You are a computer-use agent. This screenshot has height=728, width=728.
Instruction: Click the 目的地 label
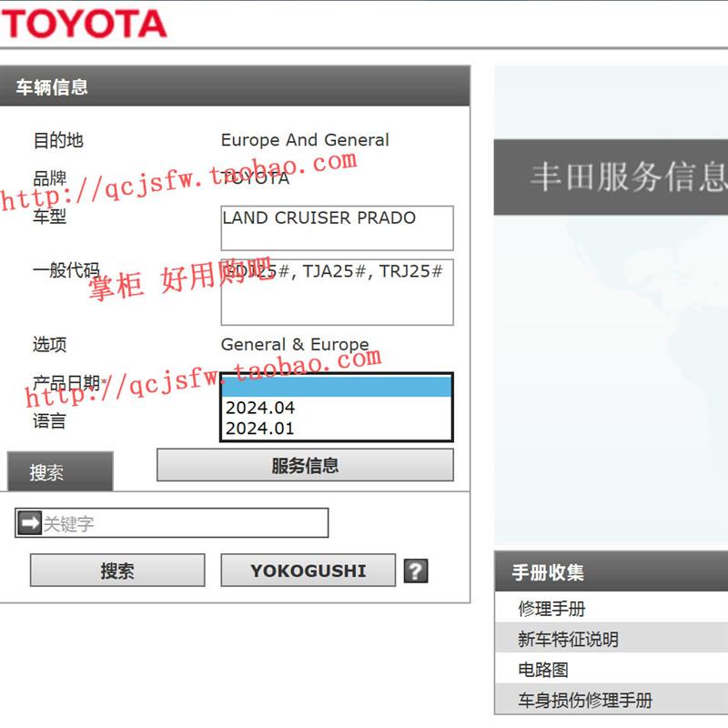pos(58,140)
